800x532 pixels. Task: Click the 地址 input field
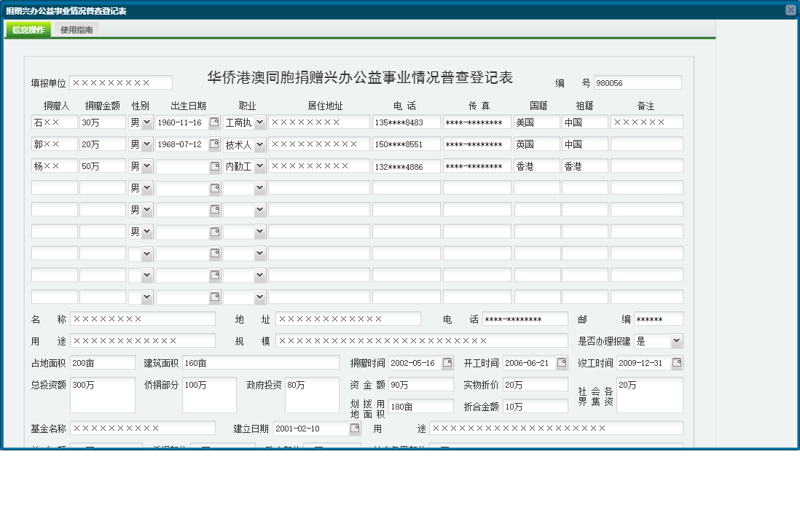pos(348,319)
